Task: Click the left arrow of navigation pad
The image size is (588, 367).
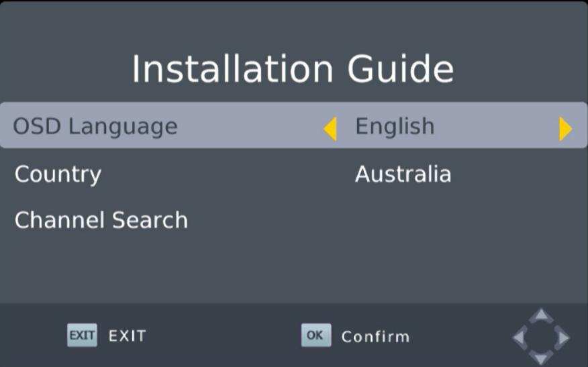Action: click(x=520, y=337)
